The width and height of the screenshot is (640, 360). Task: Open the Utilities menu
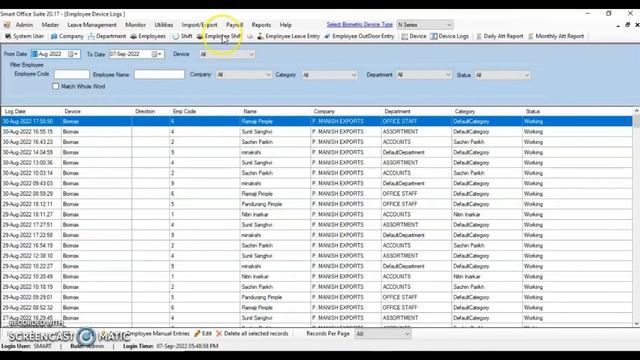164,25
